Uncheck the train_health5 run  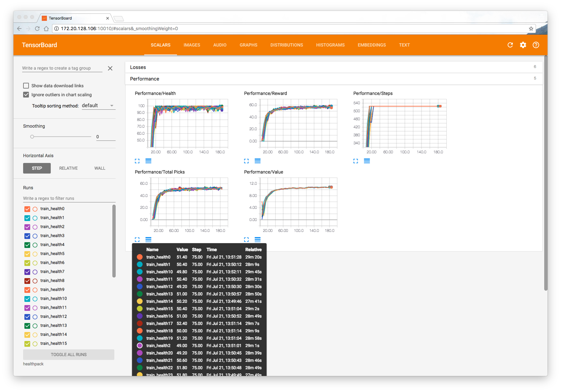(27, 254)
